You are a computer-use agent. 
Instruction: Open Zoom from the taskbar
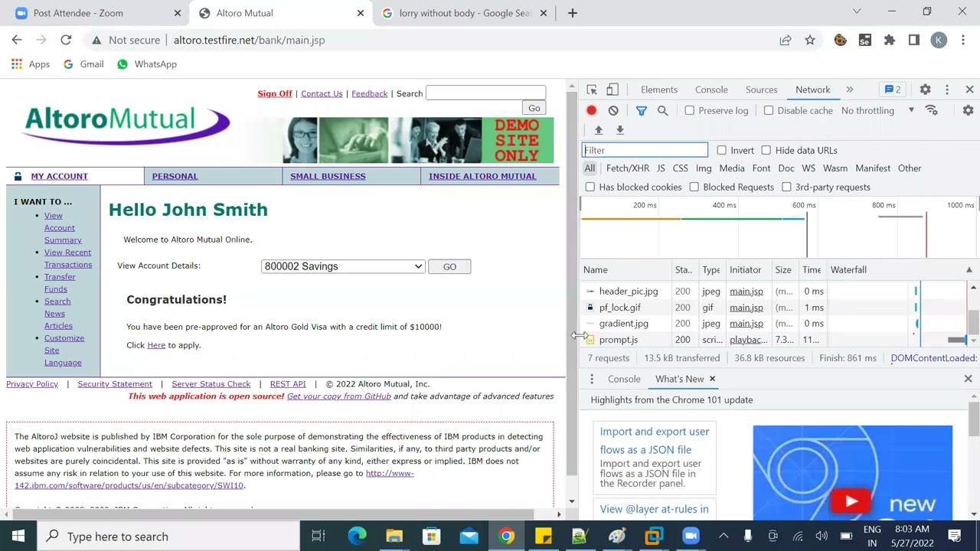(x=691, y=536)
